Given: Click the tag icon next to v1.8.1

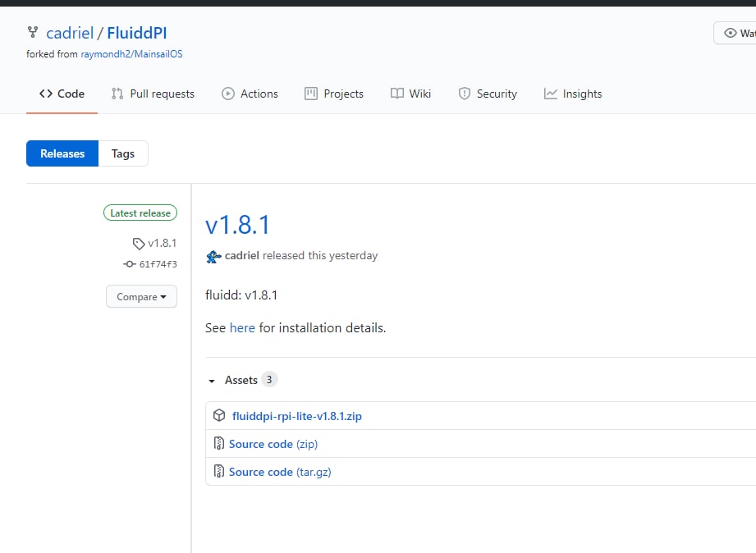Looking at the screenshot, I should [139, 244].
